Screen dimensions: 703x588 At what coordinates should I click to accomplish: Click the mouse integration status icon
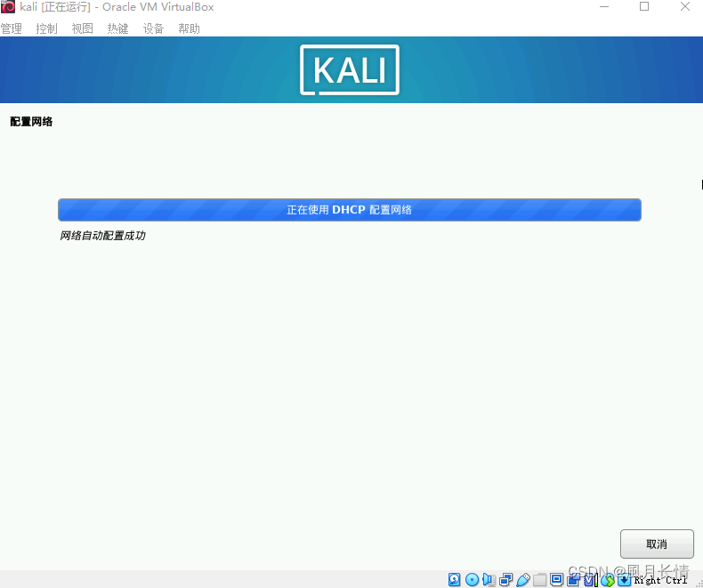(608, 579)
